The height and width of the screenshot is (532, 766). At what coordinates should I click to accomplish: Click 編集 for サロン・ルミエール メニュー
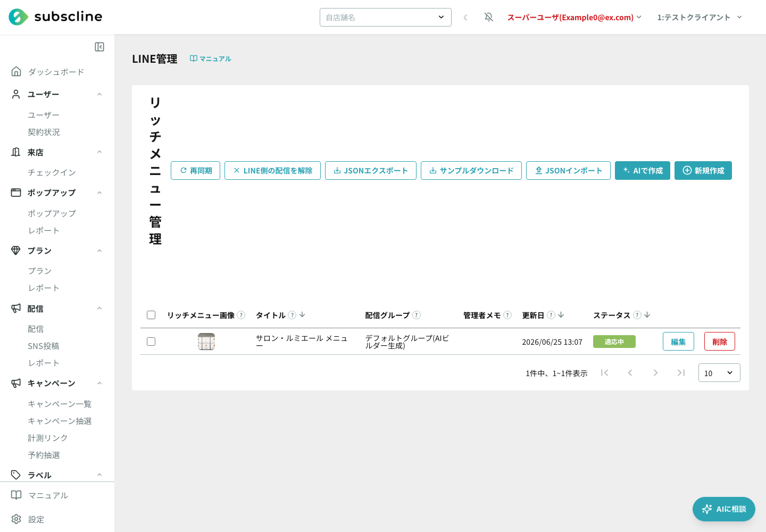click(678, 342)
